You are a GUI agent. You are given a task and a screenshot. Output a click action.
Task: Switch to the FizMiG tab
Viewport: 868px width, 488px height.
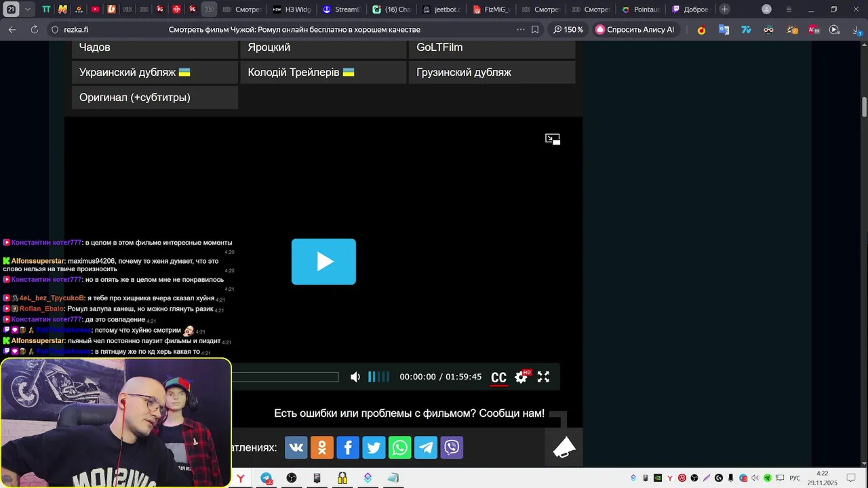point(492,9)
